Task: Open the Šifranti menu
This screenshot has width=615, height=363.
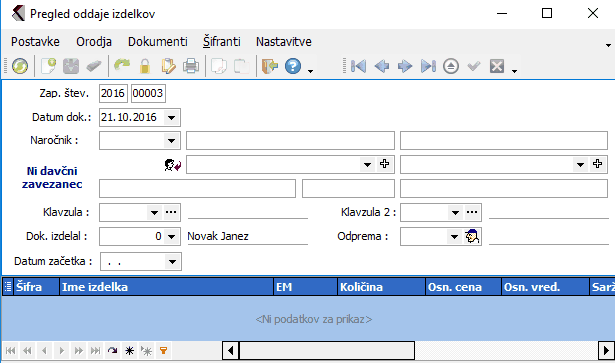Action: (x=222, y=42)
